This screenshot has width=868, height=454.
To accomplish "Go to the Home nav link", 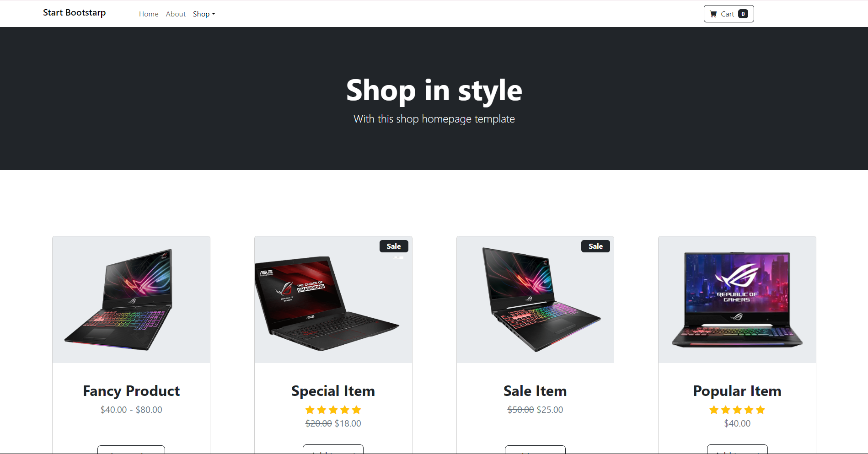I will (149, 14).
